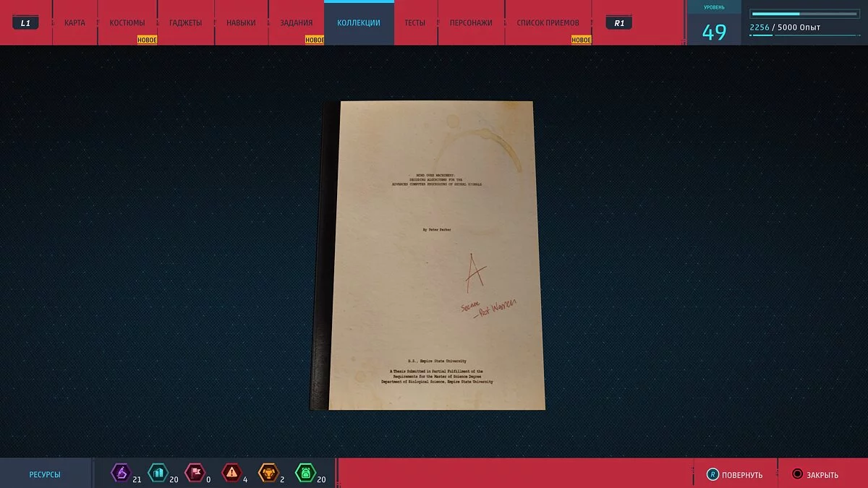Click the Новое badge under Костюмы
Viewport: 868px width, 488px height.
click(148, 40)
